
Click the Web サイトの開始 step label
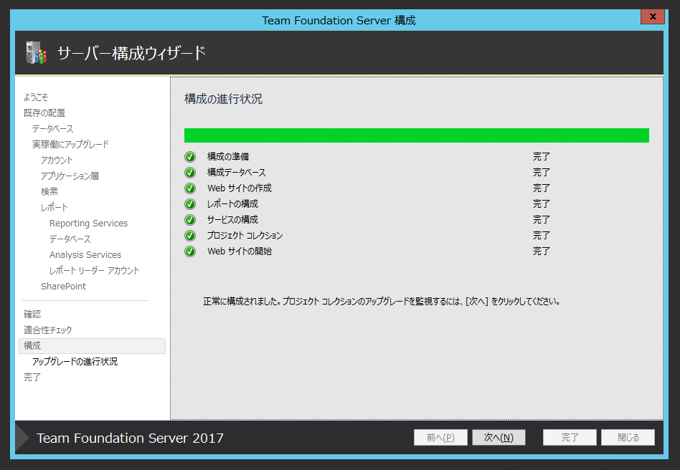click(x=239, y=251)
